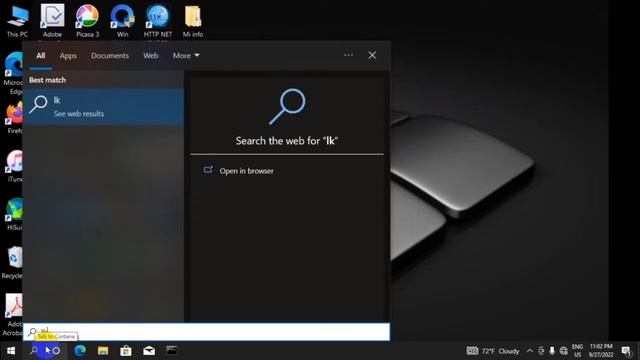Select the Web search tab
Viewport: 640px width, 360px height.
tap(151, 56)
